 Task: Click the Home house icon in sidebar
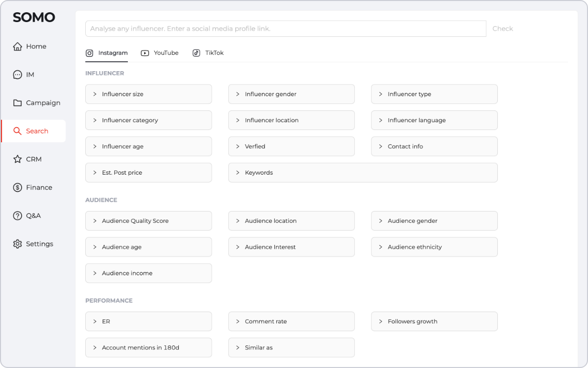click(x=18, y=47)
